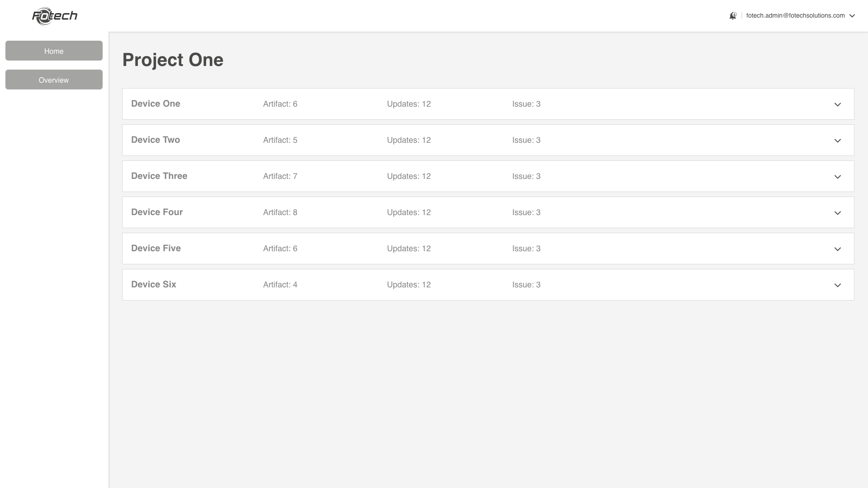Select the Device One title

156,103
